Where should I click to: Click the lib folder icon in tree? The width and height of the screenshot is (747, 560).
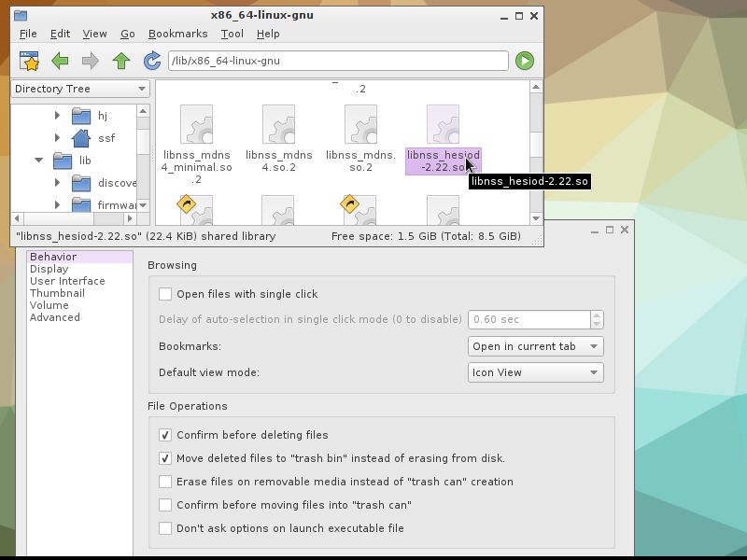63,161
